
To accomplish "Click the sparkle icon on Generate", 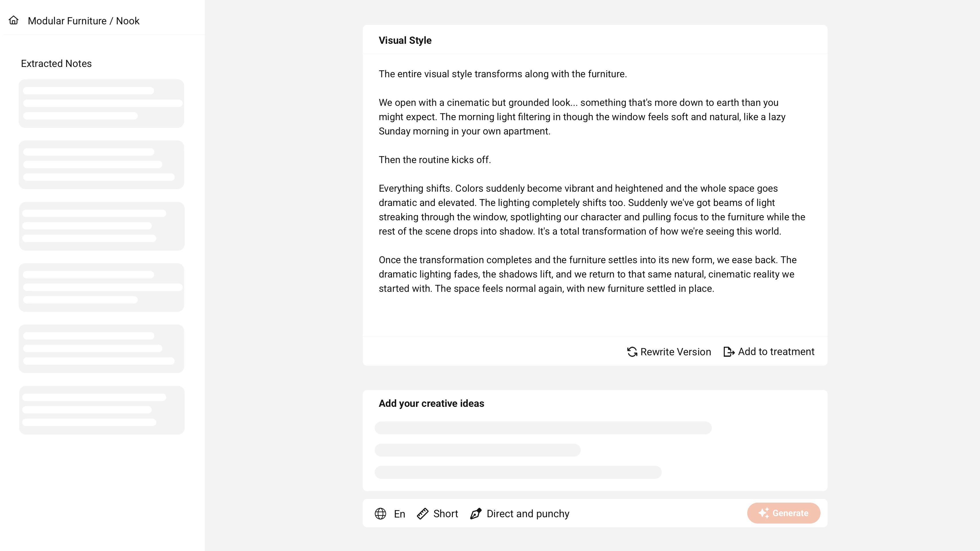I will (x=763, y=513).
